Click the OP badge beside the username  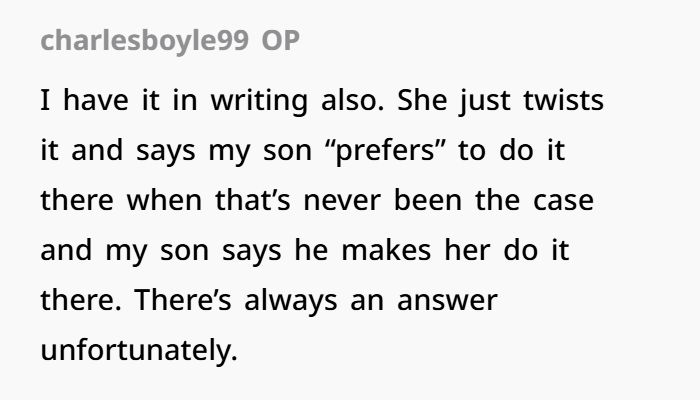(280, 41)
